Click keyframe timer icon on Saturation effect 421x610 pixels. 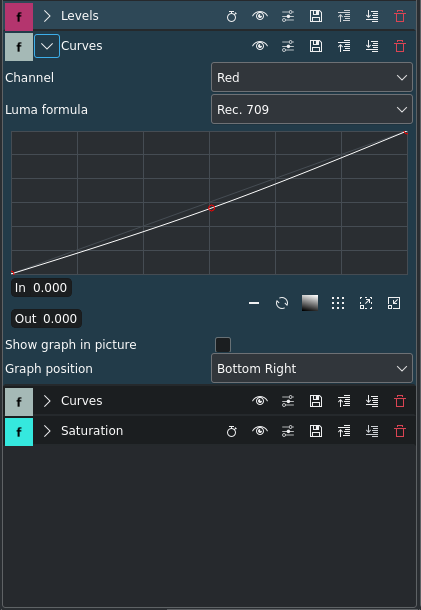pos(232,431)
